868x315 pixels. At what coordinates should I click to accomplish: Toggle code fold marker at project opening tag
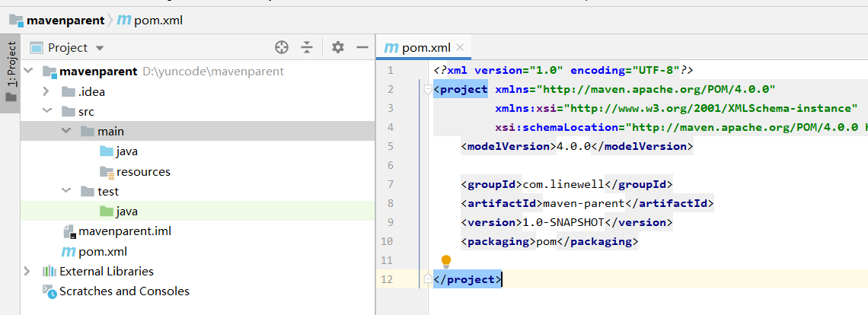tap(427, 90)
